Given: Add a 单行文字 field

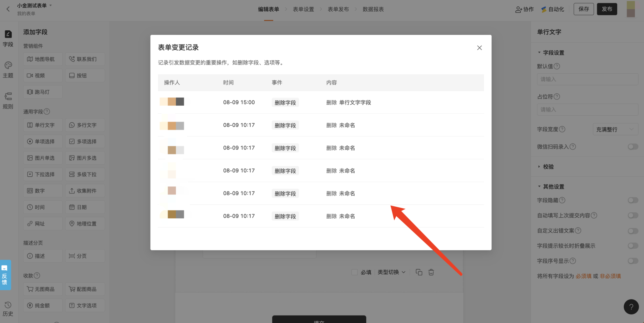Looking at the screenshot, I should 43,125.
